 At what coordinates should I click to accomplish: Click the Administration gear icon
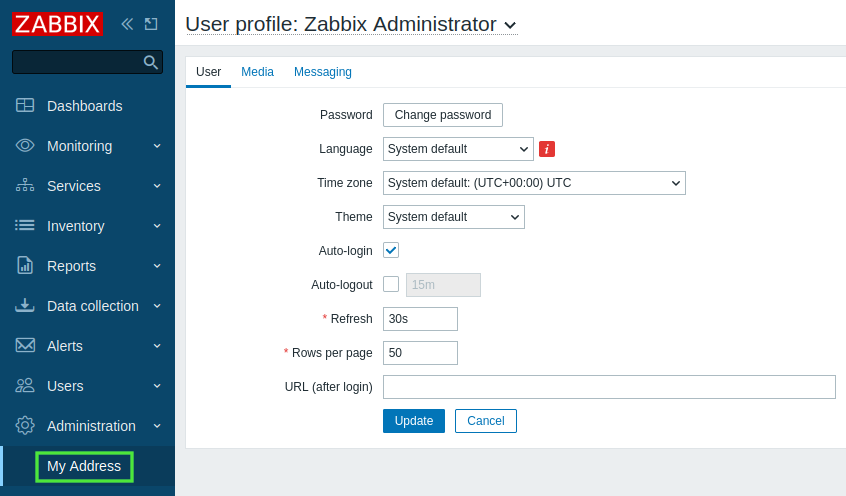[25, 425]
